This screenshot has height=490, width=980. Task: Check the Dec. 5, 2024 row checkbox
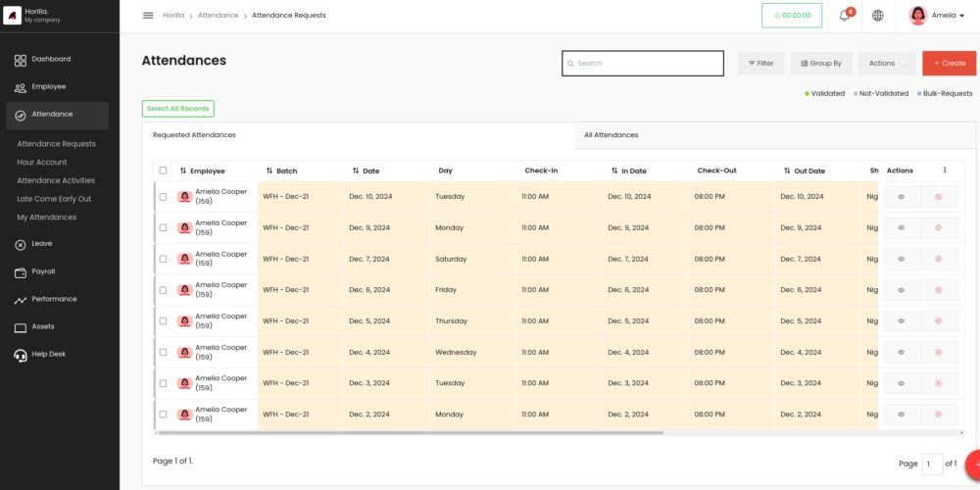[x=163, y=320]
